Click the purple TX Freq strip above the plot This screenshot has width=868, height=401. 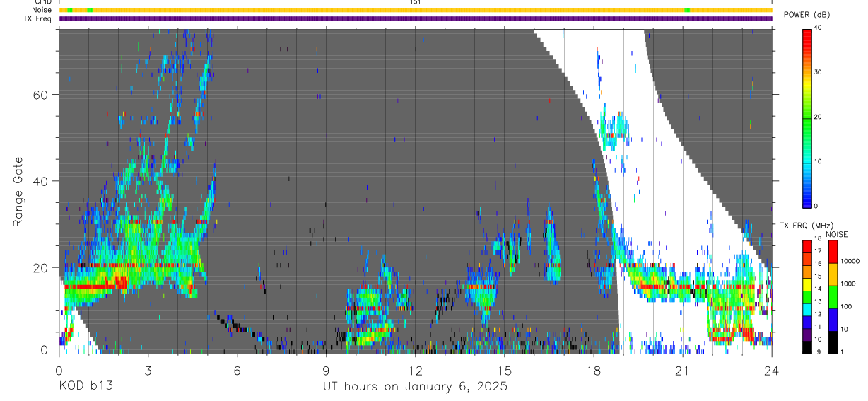[x=416, y=18]
